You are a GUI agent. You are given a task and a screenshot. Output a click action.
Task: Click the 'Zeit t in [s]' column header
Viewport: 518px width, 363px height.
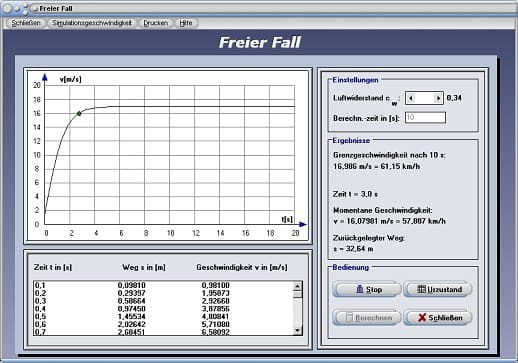(x=53, y=267)
